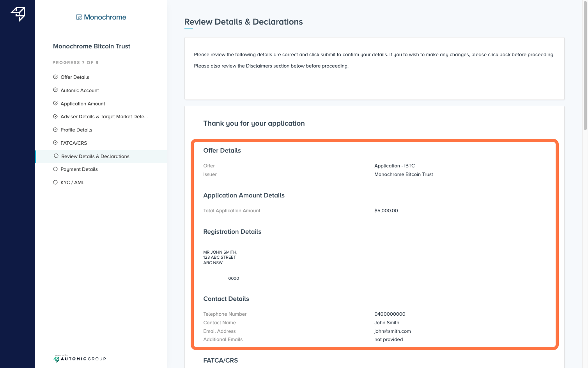Click the page vertical scrollbar

tap(585, 66)
